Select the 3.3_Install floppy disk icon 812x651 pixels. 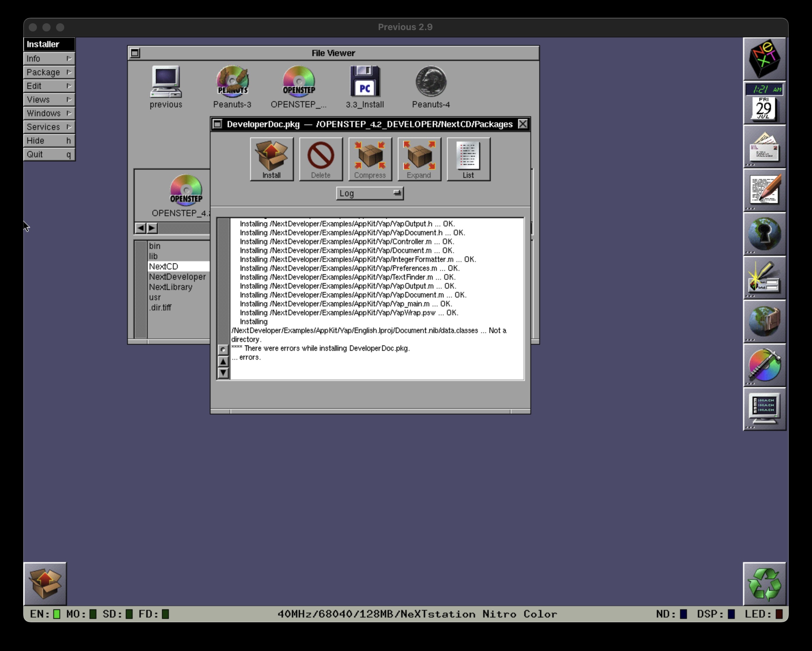365,82
